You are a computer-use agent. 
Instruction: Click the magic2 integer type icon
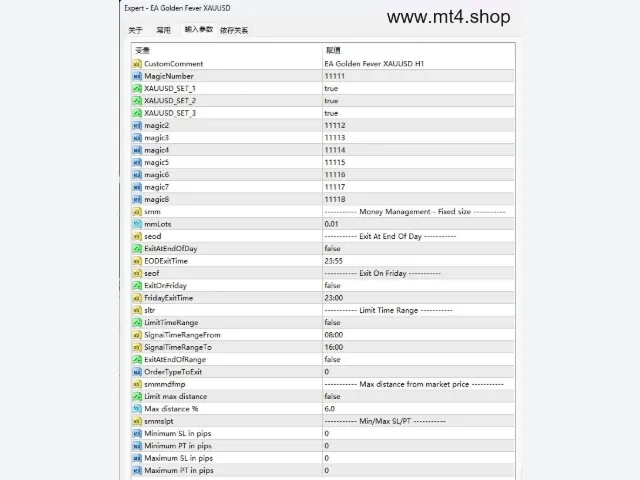tap(137, 125)
